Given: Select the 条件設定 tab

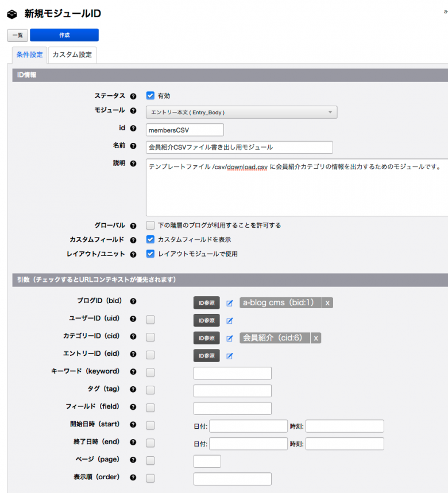Looking at the screenshot, I should pos(29,55).
